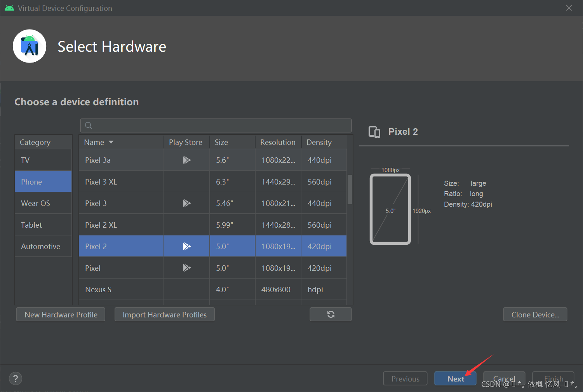Select the Pixel 3a device row
Screen dimensions: 583x392
pos(212,160)
